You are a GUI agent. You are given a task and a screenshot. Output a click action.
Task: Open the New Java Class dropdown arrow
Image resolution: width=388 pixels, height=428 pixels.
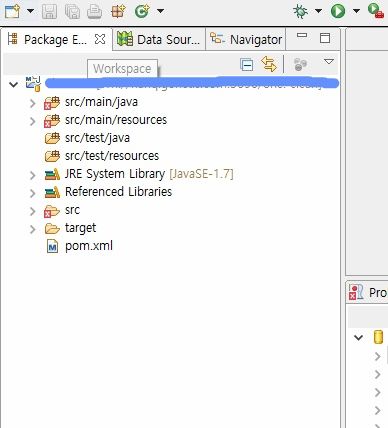[160, 11]
